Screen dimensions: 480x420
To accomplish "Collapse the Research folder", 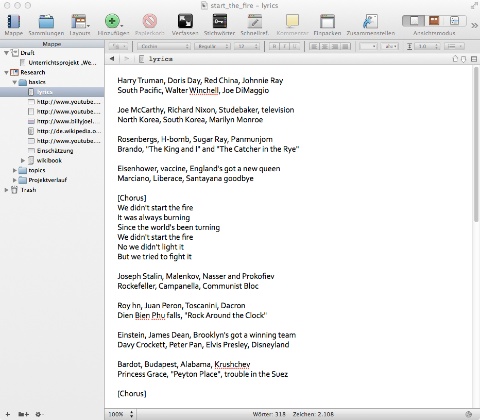I will pyautogui.click(x=6, y=72).
